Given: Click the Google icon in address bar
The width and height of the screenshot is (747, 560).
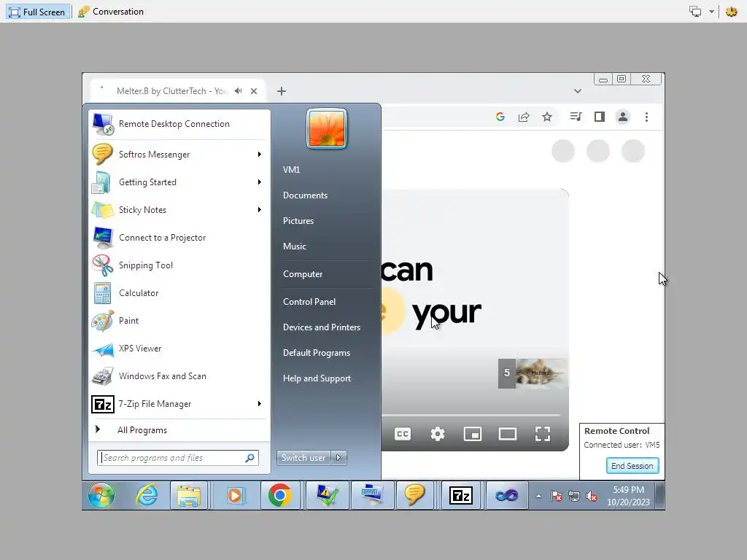Looking at the screenshot, I should 500,117.
